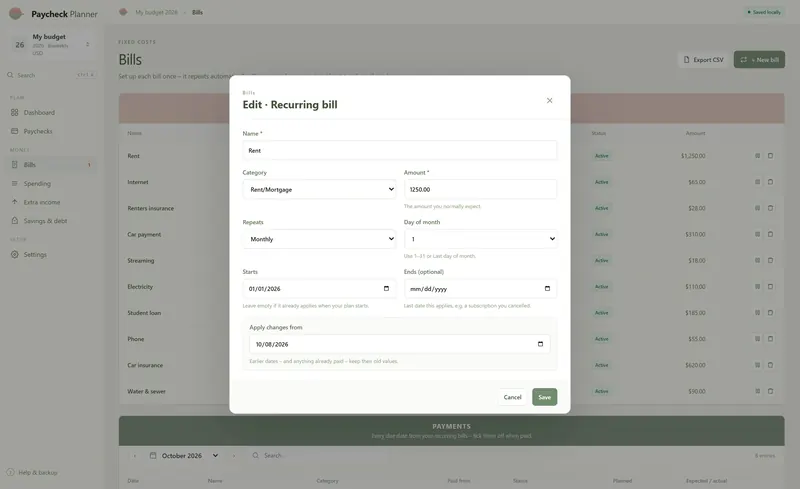
Task: Click the delete icon in Car insurance row
Action: pyautogui.click(x=770, y=365)
